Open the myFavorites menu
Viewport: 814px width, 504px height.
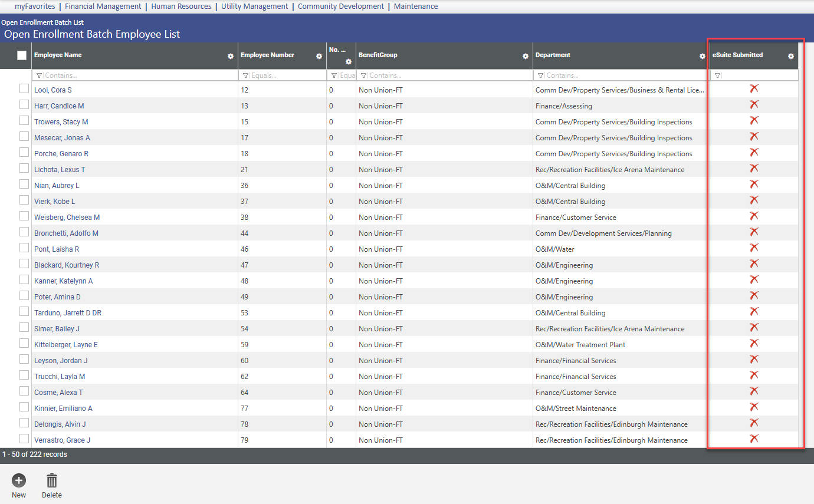click(x=35, y=6)
